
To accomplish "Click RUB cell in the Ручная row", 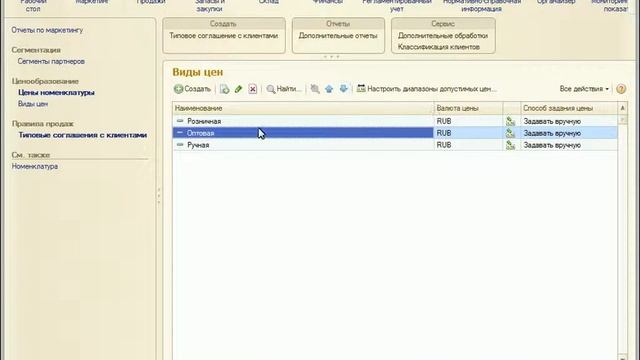I will (x=469, y=145).
